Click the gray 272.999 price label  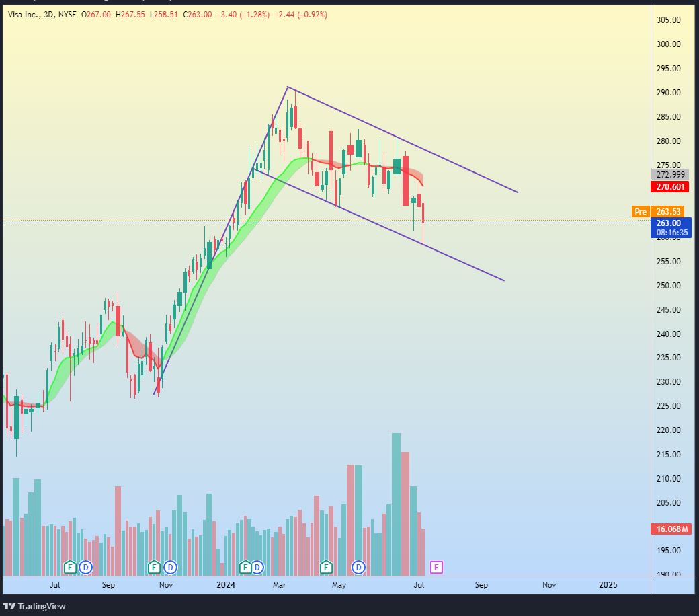[670, 174]
